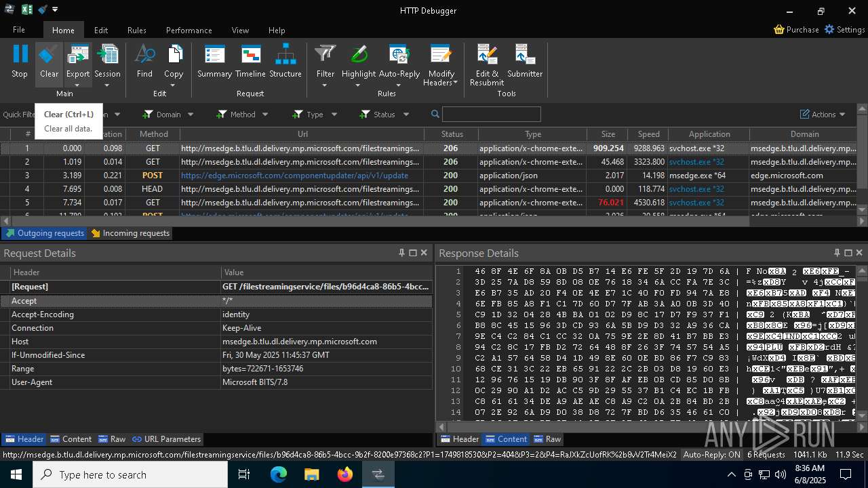Switch to the View ribbon tab

point(240,30)
